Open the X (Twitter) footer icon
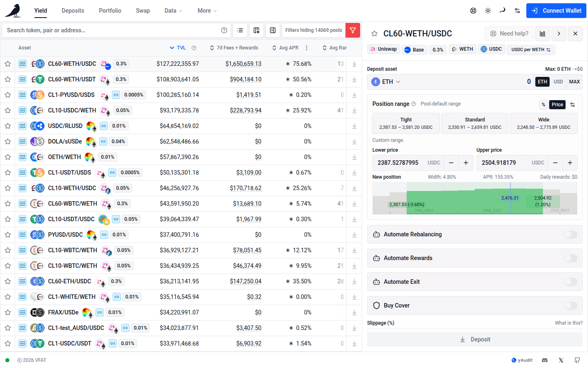588x368 pixels. (x=561, y=360)
